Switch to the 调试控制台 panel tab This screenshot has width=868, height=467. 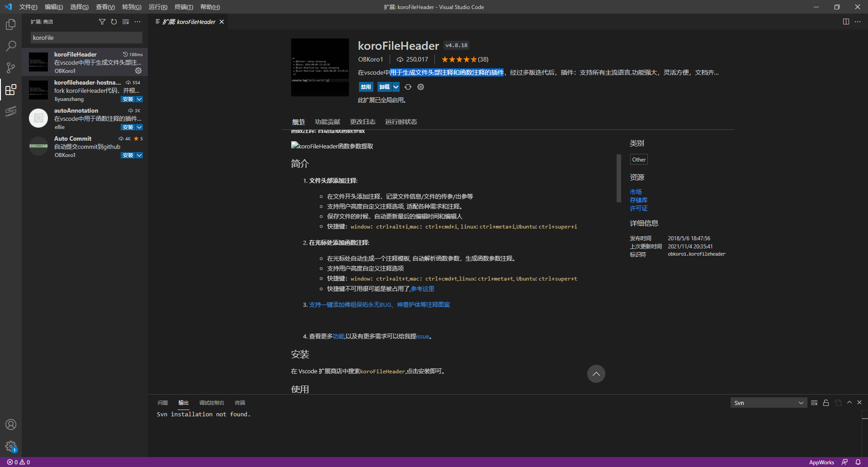click(x=212, y=403)
